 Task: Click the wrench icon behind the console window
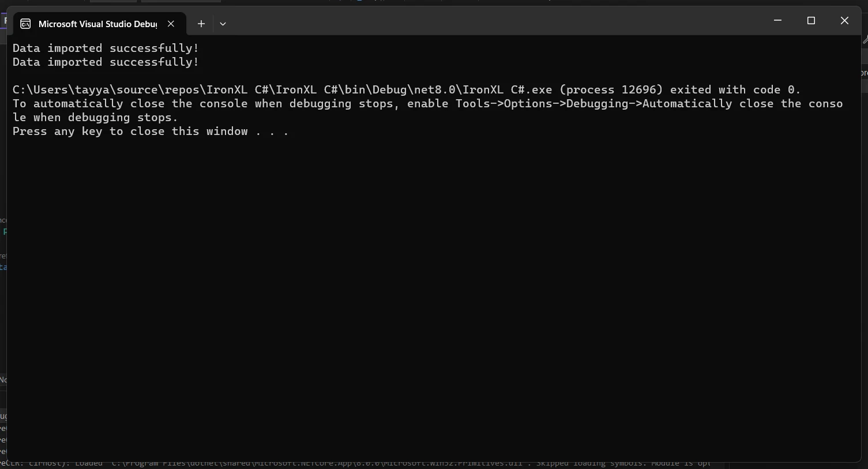865,40
